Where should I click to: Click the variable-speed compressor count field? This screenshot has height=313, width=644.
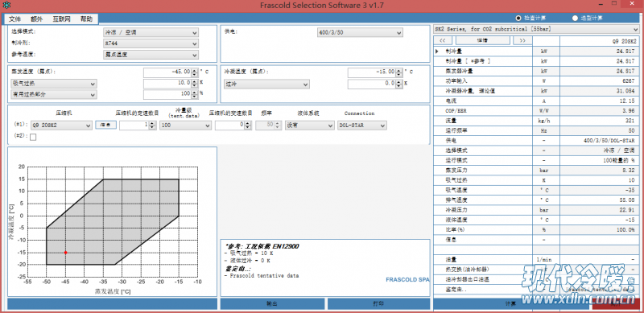tap(230, 126)
